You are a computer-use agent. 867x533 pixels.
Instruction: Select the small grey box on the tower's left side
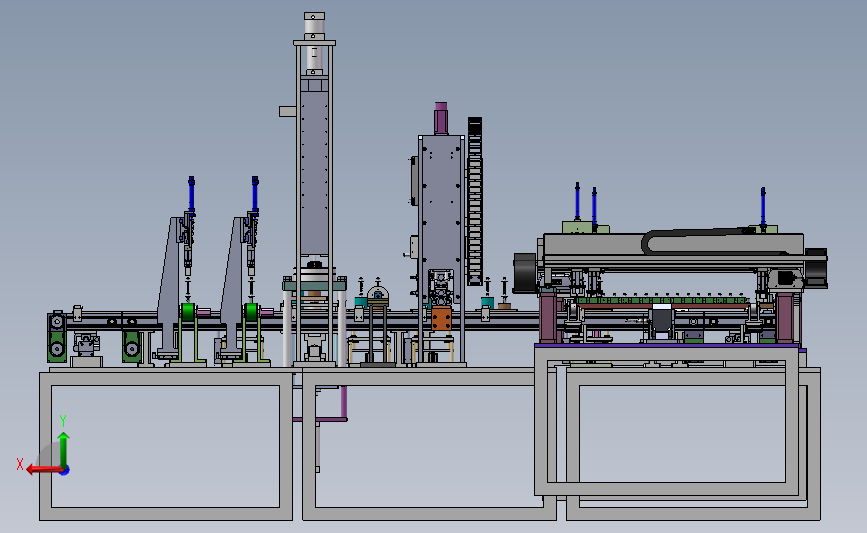pyautogui.click(x=287, y=111)
